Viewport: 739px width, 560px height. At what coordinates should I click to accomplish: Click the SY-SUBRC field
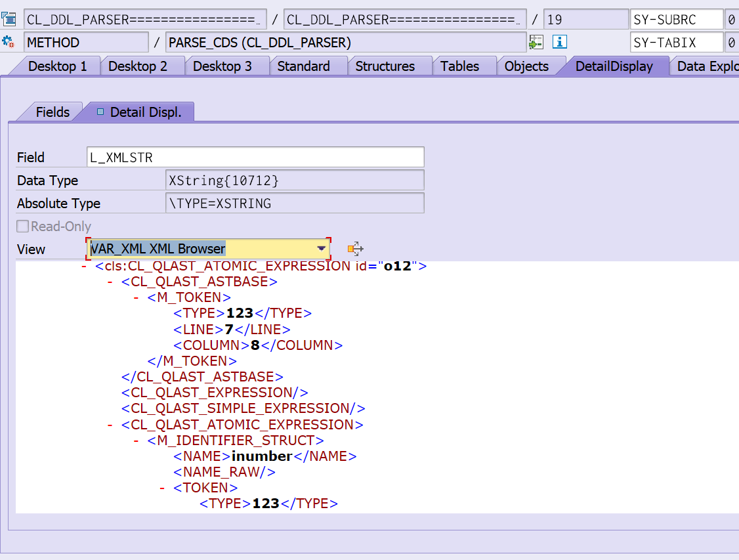pos(676,19)
